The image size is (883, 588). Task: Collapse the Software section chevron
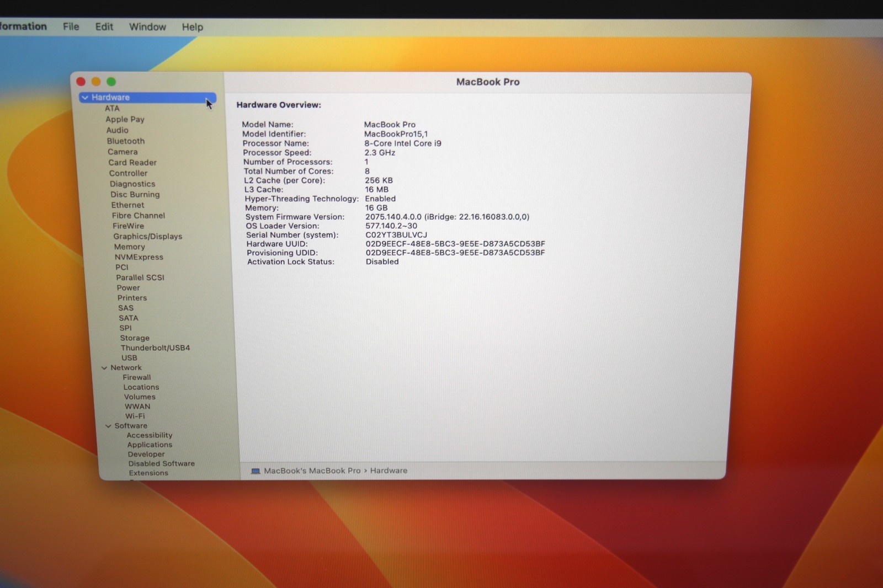click(108, 426)
